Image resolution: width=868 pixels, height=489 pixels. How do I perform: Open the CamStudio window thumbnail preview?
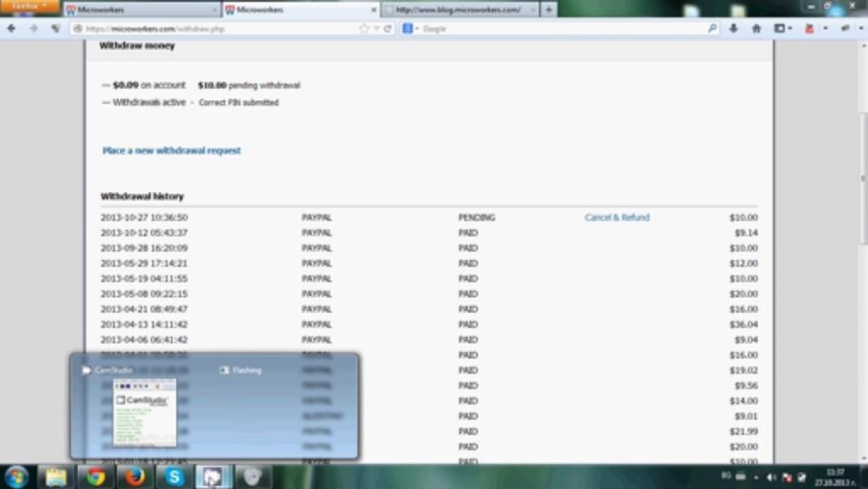[x=145, y=412]
